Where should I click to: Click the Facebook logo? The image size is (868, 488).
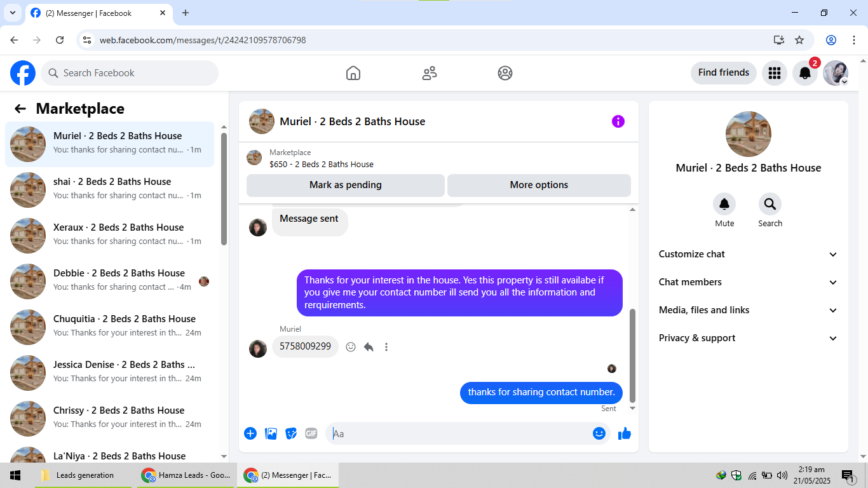(23, 73)
